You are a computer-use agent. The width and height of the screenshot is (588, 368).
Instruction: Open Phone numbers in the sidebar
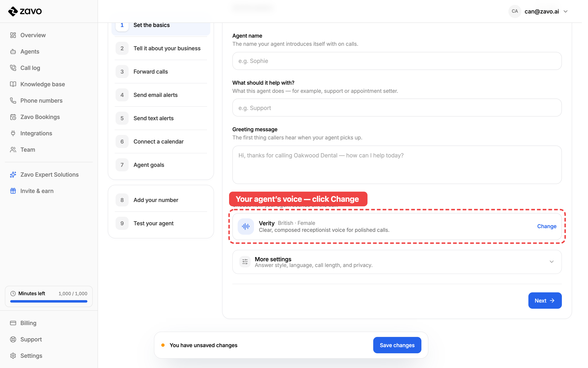tap(49, 101)
